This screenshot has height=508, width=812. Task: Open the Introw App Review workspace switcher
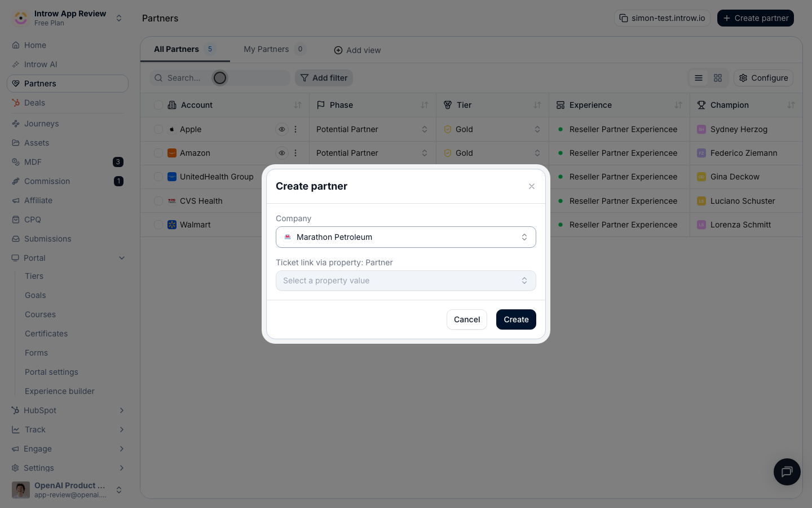pyautogui.click(x=68, y=18)
